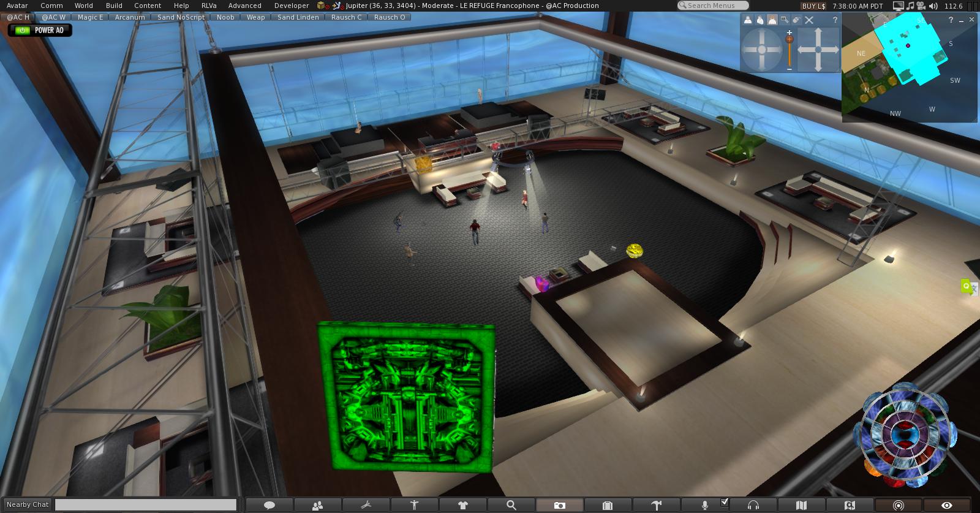Screen dimensions: 980x513
Task: Click the Search magnifier toolbar button
Action: pyautogui.click(x=511, y=505)
